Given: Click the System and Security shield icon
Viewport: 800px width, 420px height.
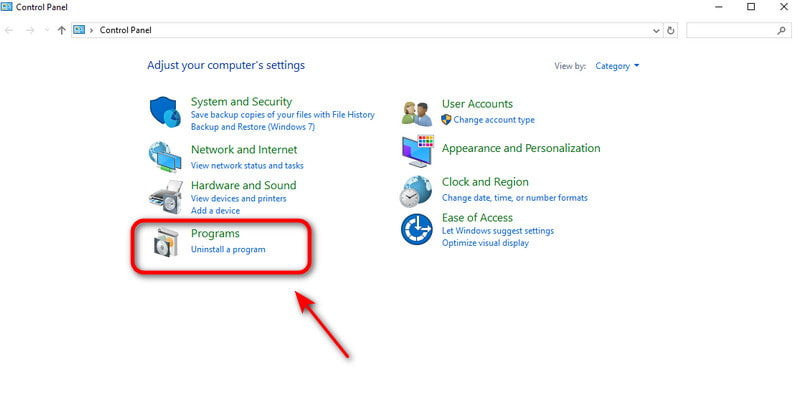Looking at the screenshot, I should 164,111.
